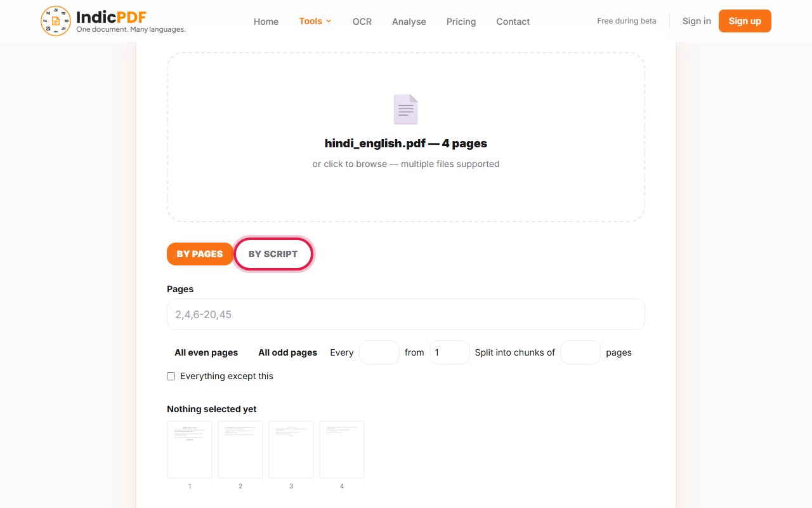Expand the Tools dropdown menu
Screen dimensions: 812x508
click(315, 21)
